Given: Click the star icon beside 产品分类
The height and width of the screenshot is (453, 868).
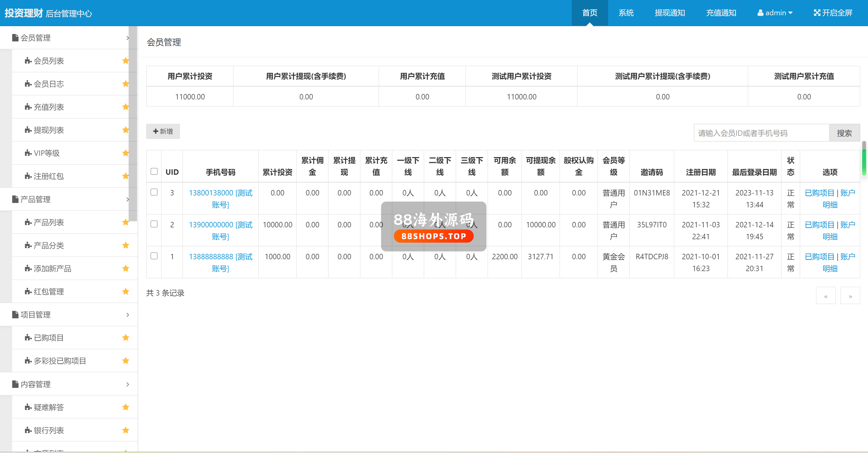Looking at the screenshot, I should [126, 245].
